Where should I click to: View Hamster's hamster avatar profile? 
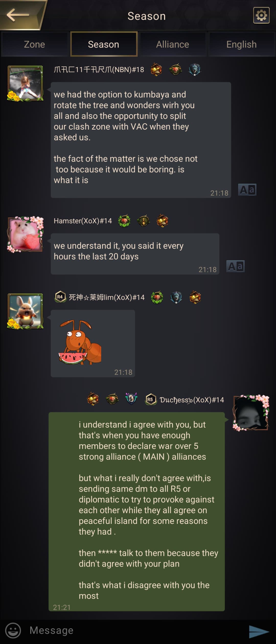(25, 234)
